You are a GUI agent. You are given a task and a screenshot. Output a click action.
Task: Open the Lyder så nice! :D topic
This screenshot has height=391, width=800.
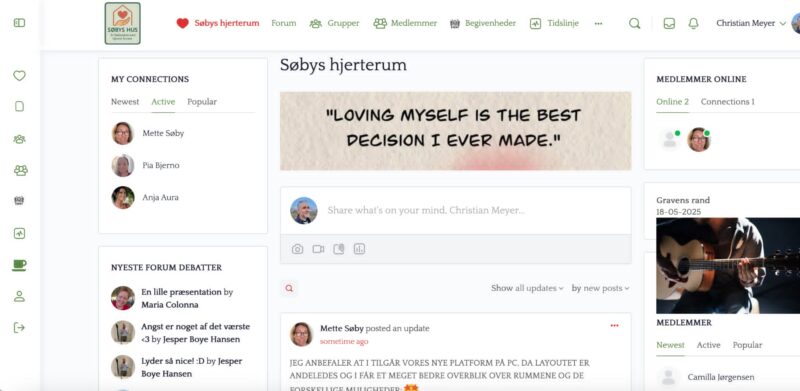173,361
